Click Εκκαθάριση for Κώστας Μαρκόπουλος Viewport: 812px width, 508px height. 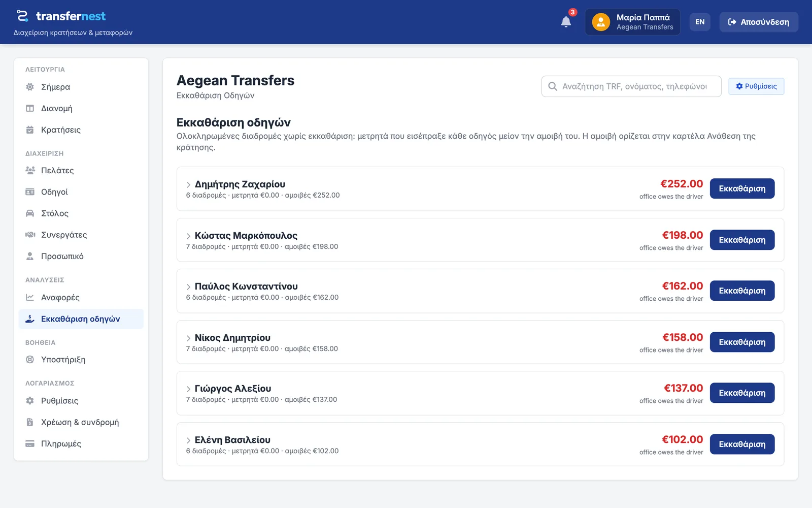742,240
